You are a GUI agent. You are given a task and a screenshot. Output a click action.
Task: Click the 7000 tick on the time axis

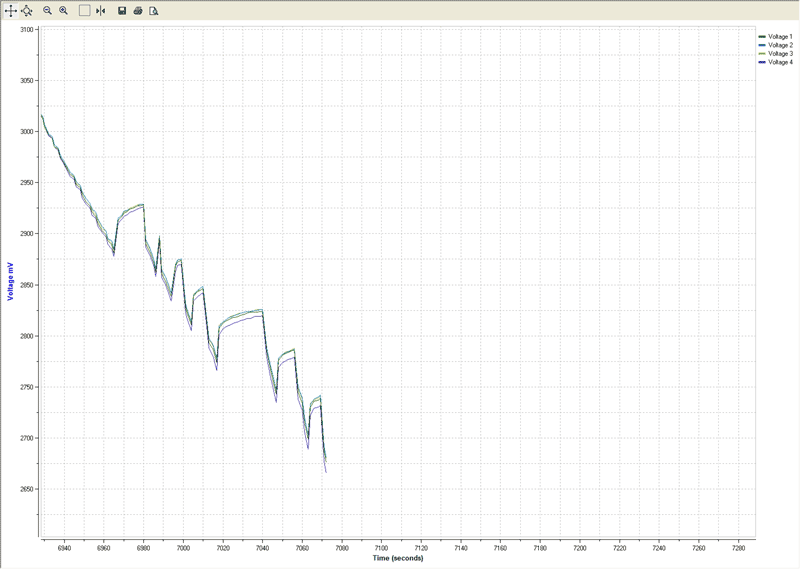click(183, 548)
